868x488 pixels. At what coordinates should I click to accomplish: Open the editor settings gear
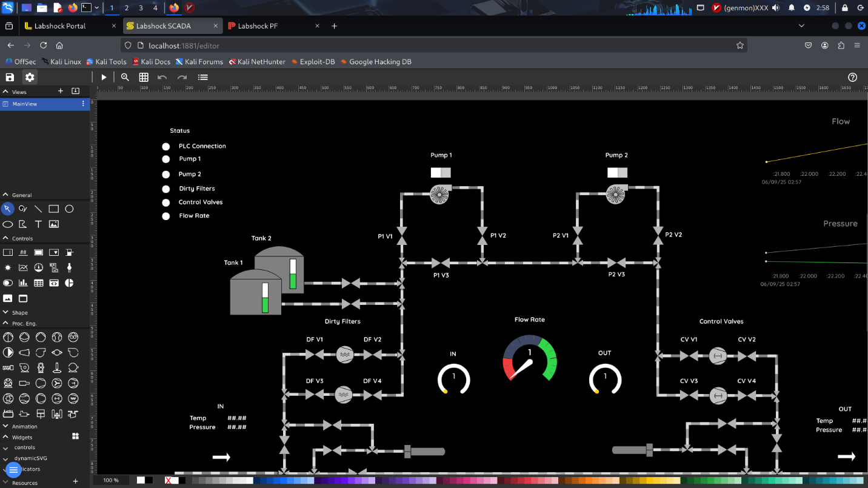[x=30, y=77]
